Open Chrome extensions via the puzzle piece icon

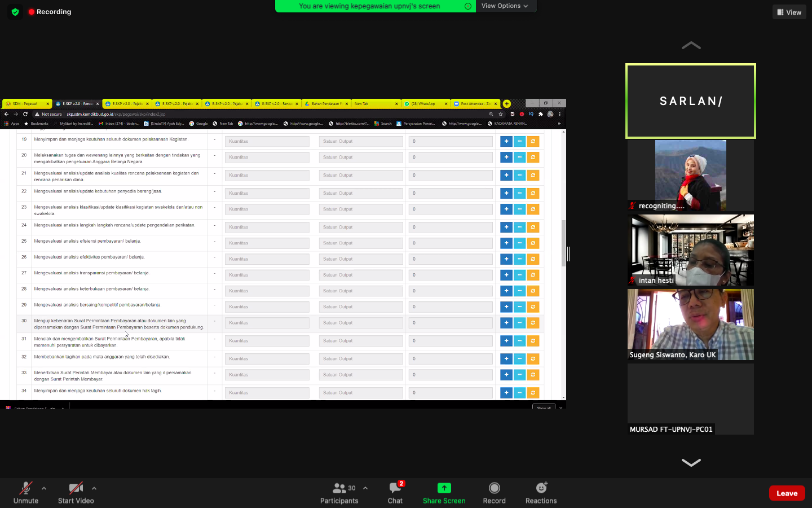pos(540,113)
